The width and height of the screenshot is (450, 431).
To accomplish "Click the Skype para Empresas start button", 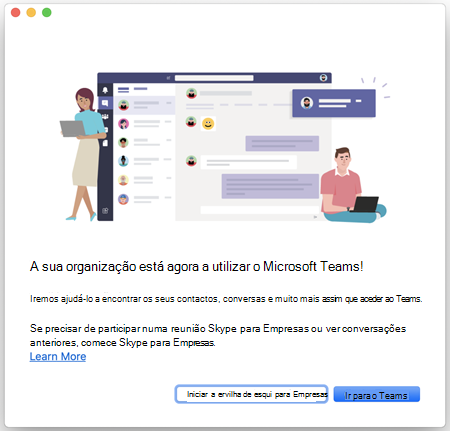I will 251,394.
